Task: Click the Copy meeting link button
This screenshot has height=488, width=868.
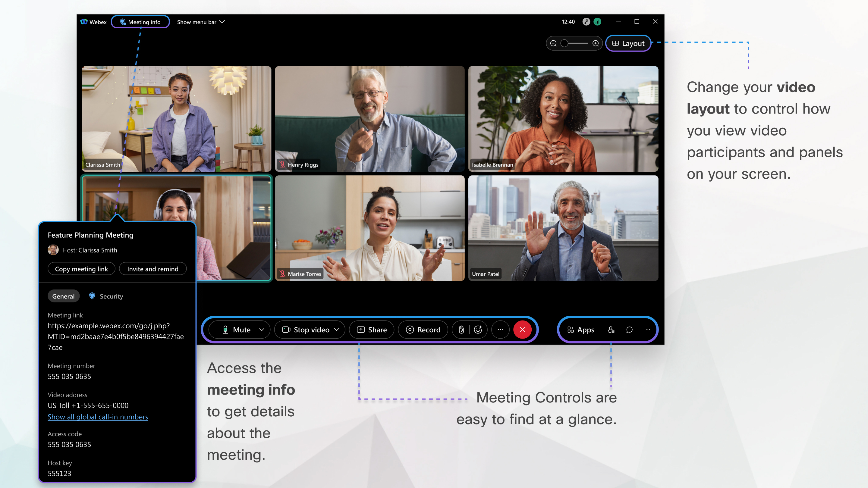Action: (82, 269)
